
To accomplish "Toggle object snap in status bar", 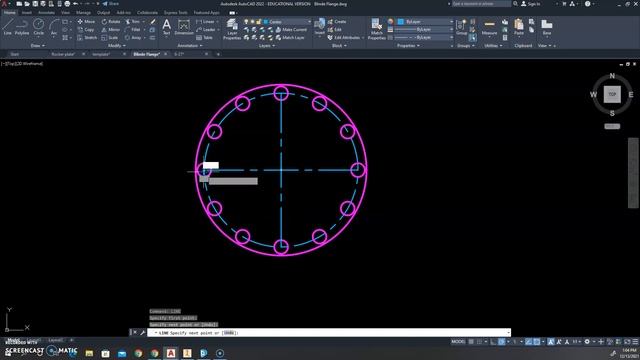I will (x=537, y=342).
